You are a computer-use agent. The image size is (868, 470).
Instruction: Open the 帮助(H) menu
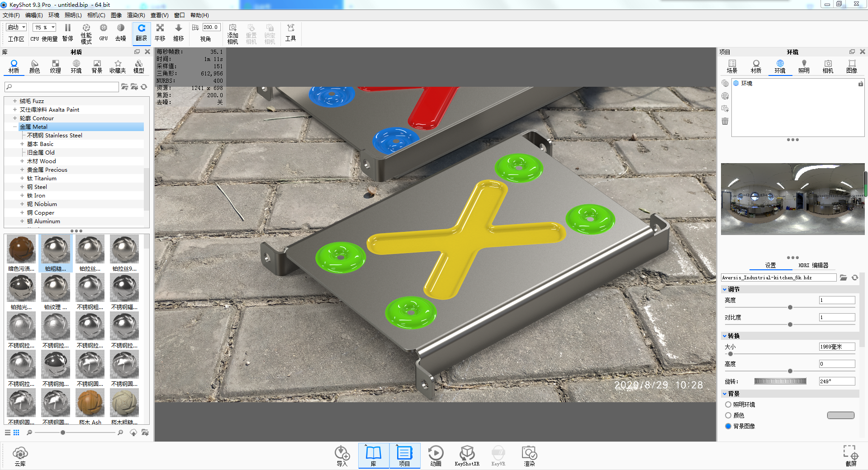pyautogui.click(x=199, y=15)
